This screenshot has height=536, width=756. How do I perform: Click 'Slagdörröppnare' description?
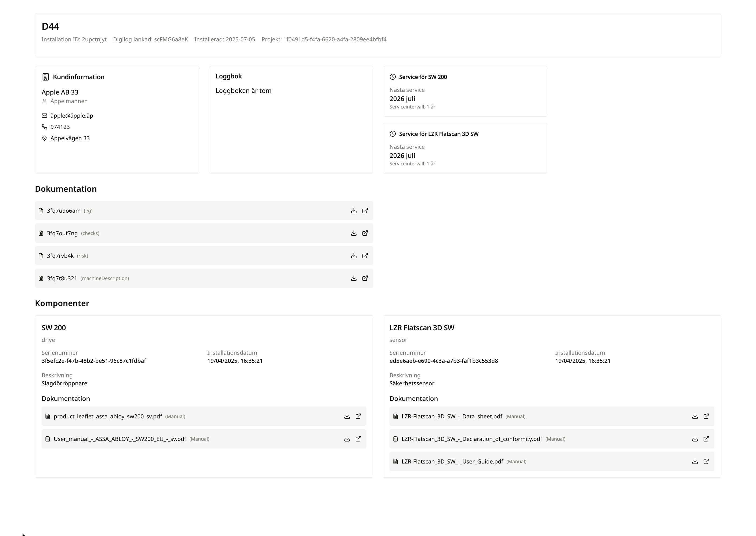point(64,383)
